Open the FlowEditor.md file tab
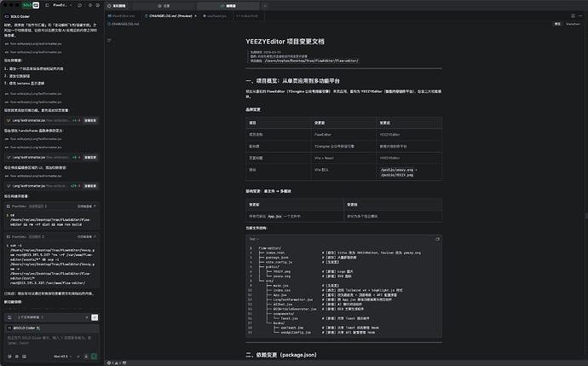The width and height of the screenshot is (588, 366). [121, 15]
